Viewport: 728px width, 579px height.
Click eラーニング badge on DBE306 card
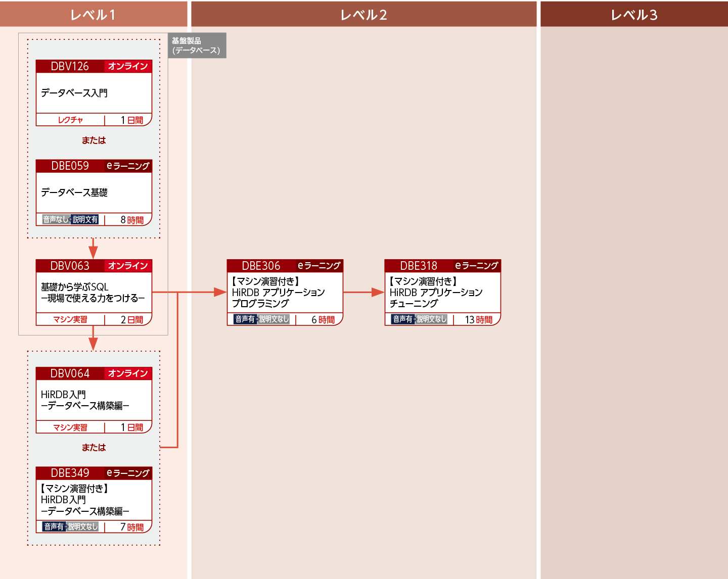(x=319, y=266)
